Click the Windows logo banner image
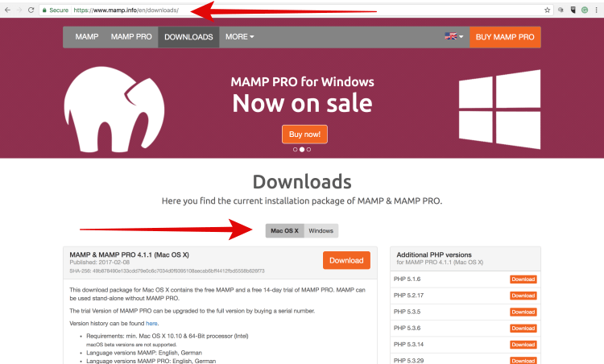The width and height of the screenshot is (604, 364). click(499, 110)
